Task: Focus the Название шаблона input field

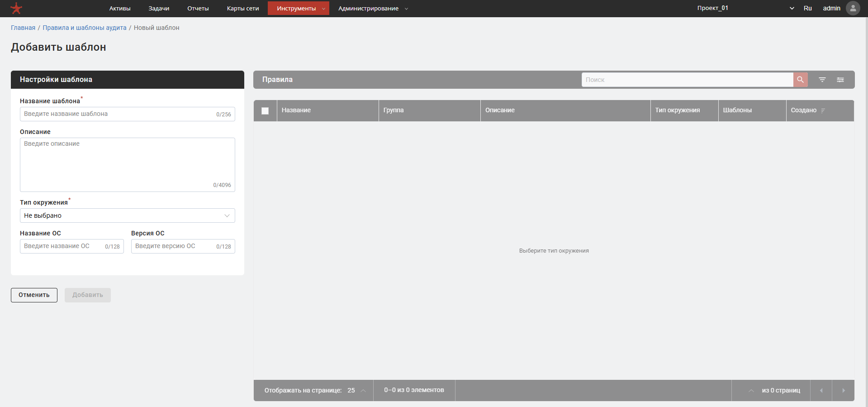Action: click(128, 114)
